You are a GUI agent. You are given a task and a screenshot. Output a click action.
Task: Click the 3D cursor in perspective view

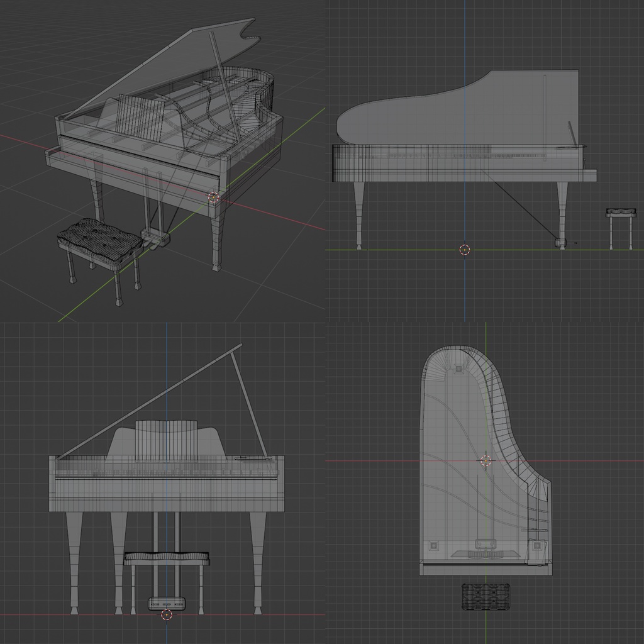click(x=214, y=197)
